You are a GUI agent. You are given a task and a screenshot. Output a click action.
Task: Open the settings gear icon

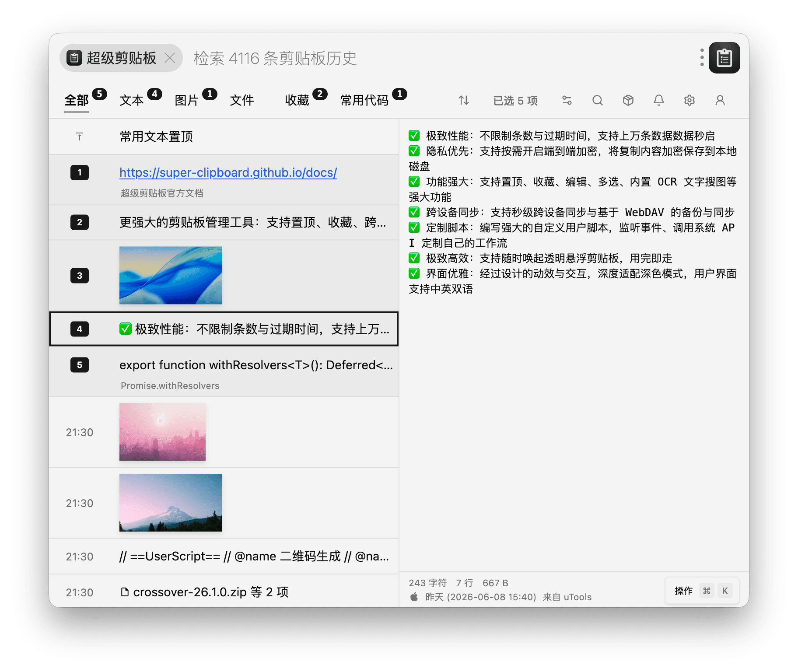pos(689,101)
